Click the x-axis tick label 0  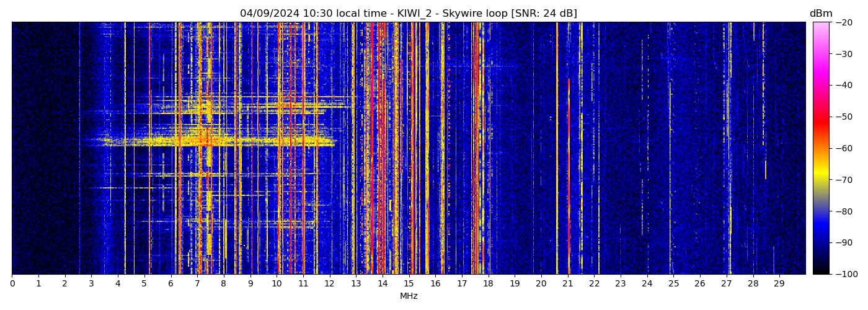coord(12,284)
